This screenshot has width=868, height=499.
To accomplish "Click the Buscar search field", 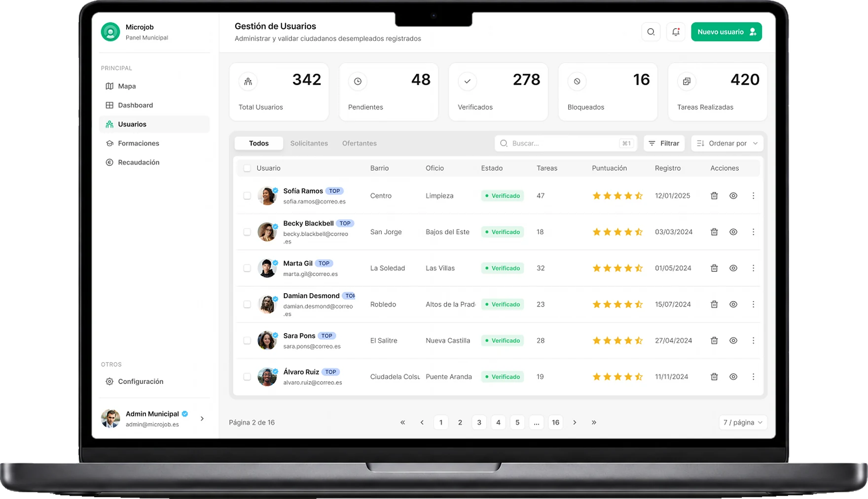I will click(x=566, y=143).
